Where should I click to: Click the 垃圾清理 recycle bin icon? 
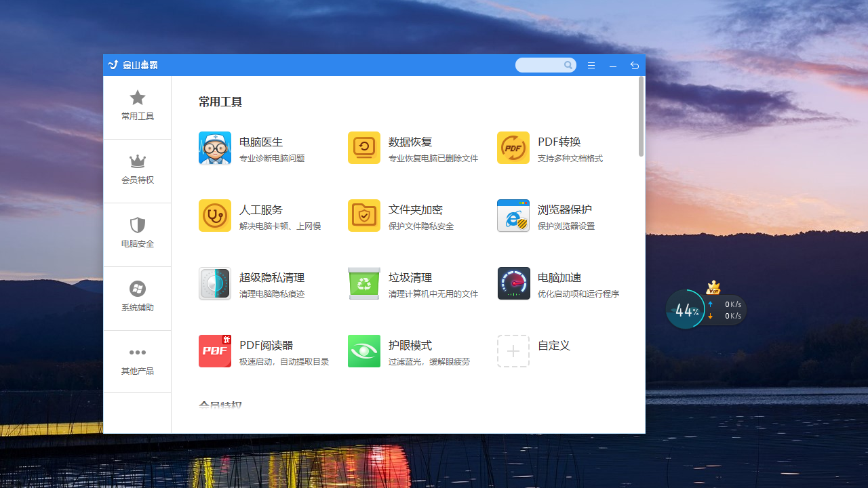(x=364, y=283)
